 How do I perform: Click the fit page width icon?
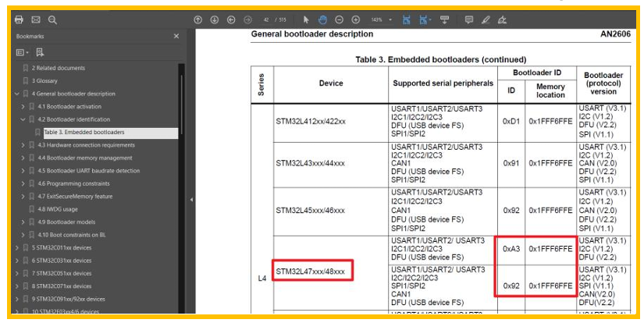[407, 20]
